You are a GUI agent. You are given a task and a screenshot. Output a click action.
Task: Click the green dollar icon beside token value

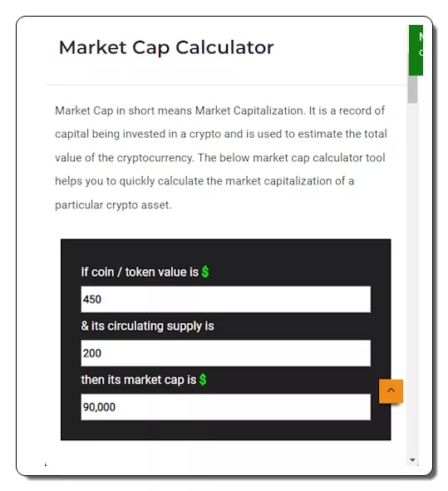[205, 272]
